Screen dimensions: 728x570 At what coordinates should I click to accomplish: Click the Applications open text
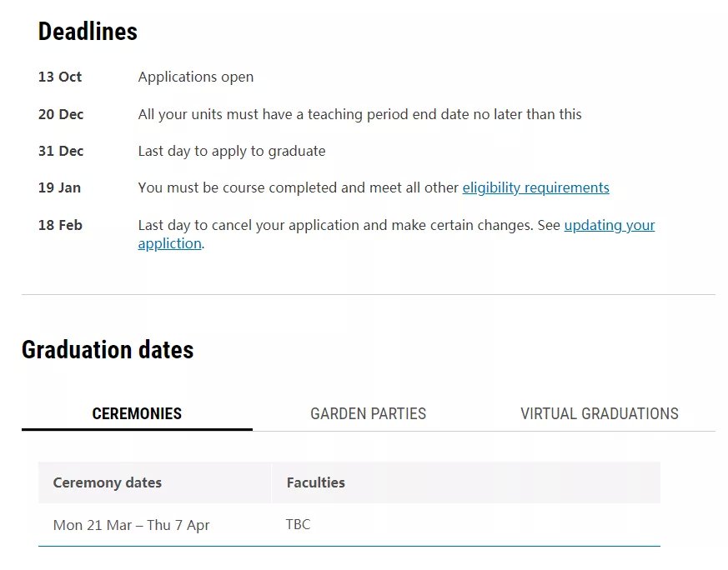tap(196, 77)
